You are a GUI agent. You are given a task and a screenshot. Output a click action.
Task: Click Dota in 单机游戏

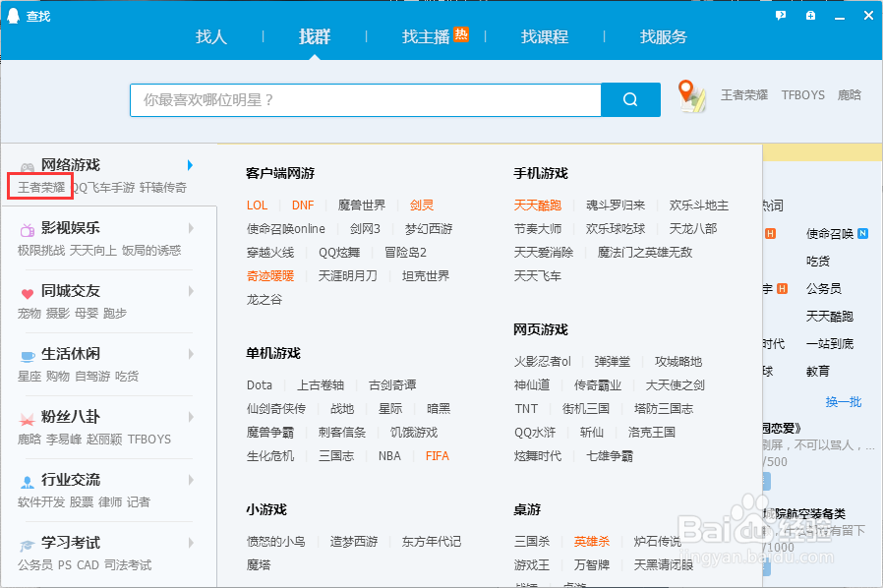[259, 384]
